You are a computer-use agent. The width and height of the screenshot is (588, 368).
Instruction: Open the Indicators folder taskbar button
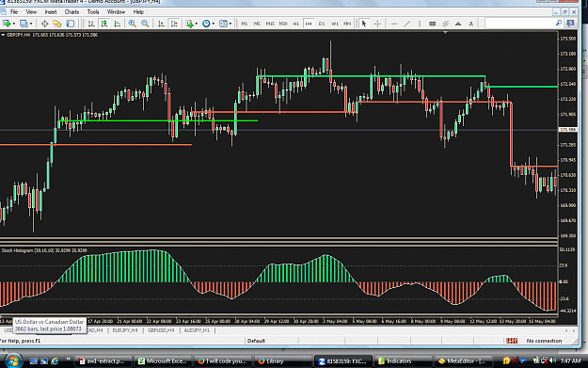[403, 360]
